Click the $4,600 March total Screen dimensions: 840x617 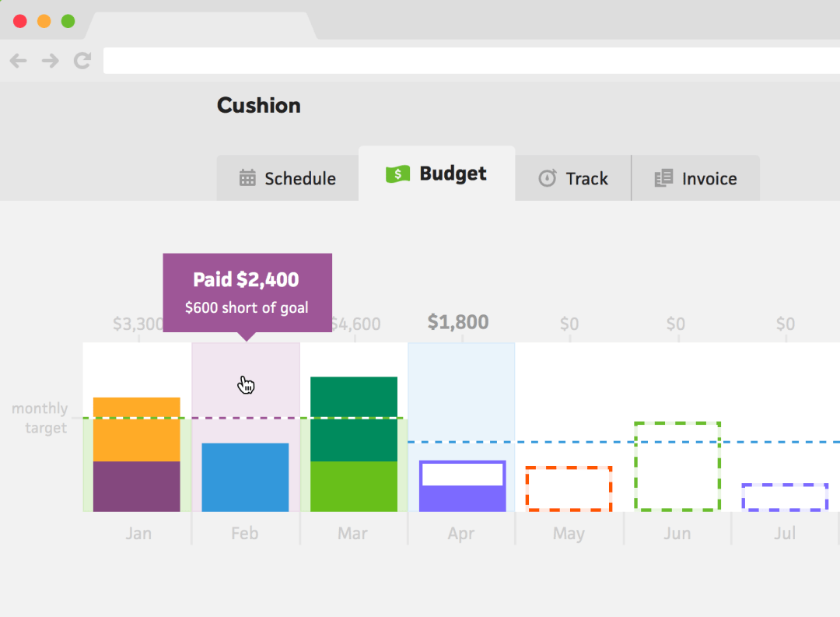(x=356, y=324)
